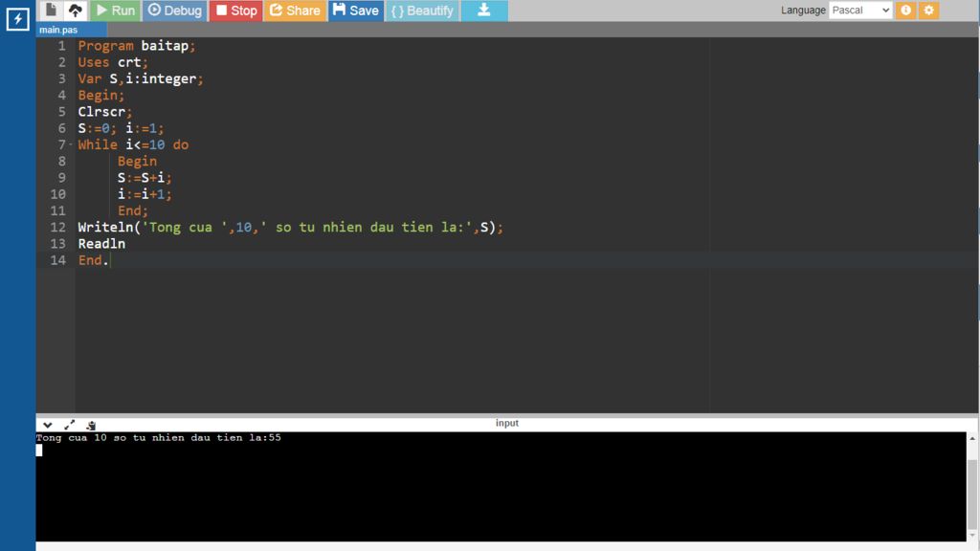This screenshot has width=980, height=551.
Task: Collapse the console with chevron icon
Action: [x=48, y=425]
